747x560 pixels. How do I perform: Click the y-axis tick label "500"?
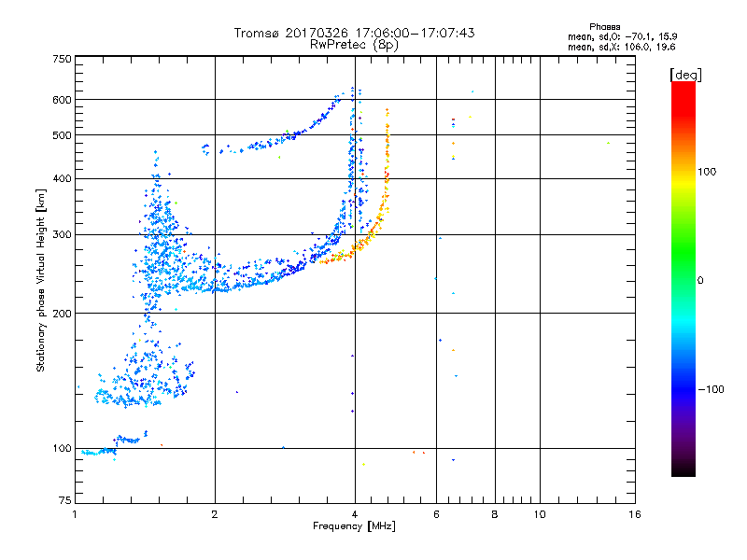62,135
